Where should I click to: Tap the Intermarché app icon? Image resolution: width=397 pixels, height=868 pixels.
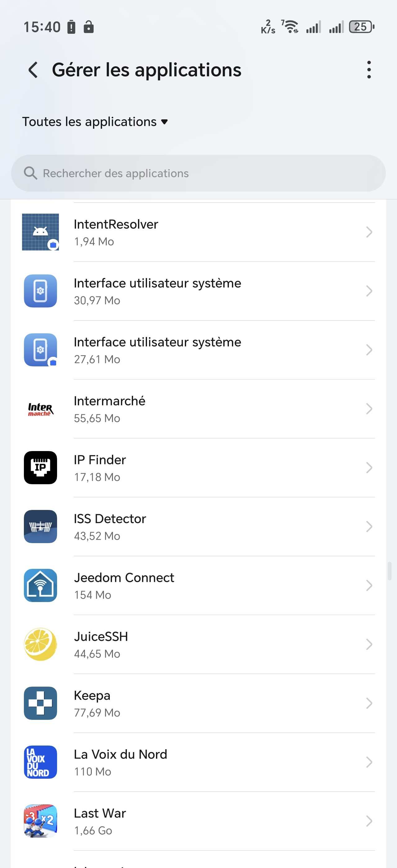(x=40, y=409)
